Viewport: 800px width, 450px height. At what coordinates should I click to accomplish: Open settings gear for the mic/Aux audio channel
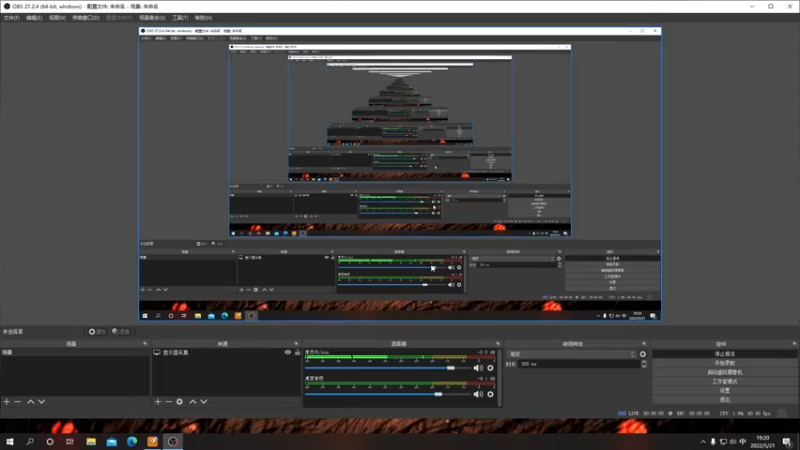coord(490,368)
